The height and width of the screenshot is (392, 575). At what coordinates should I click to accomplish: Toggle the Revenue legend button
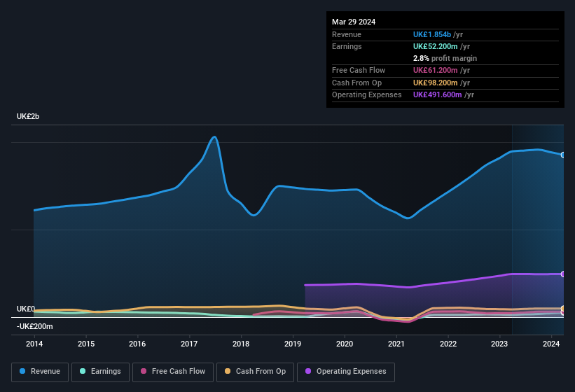(x=41, y=372)
